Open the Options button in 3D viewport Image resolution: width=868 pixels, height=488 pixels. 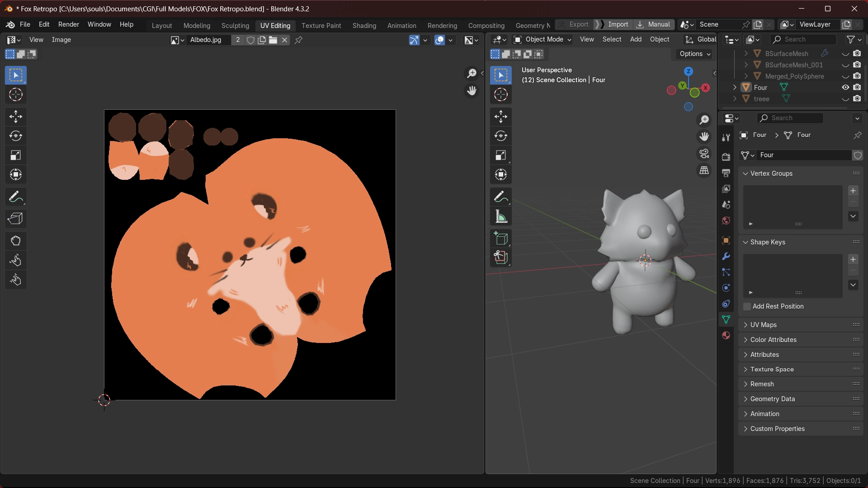(694, 54)
